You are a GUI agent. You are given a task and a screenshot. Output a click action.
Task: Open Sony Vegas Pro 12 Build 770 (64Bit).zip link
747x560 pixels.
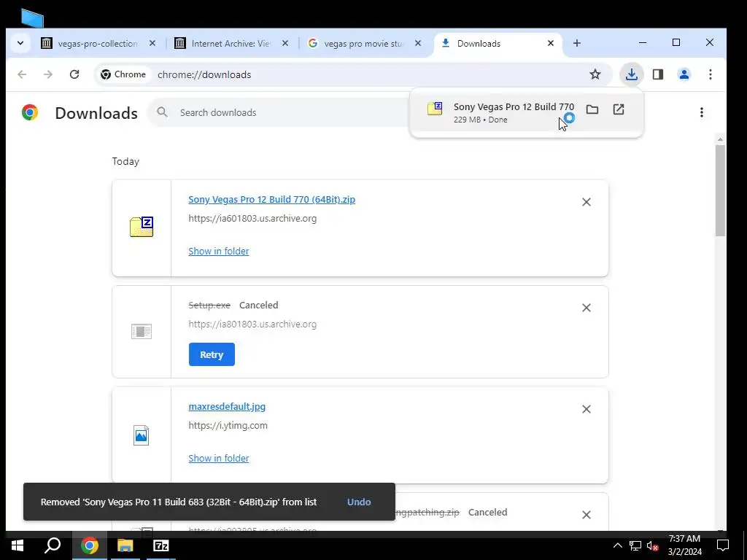click(x=271, y=200)
